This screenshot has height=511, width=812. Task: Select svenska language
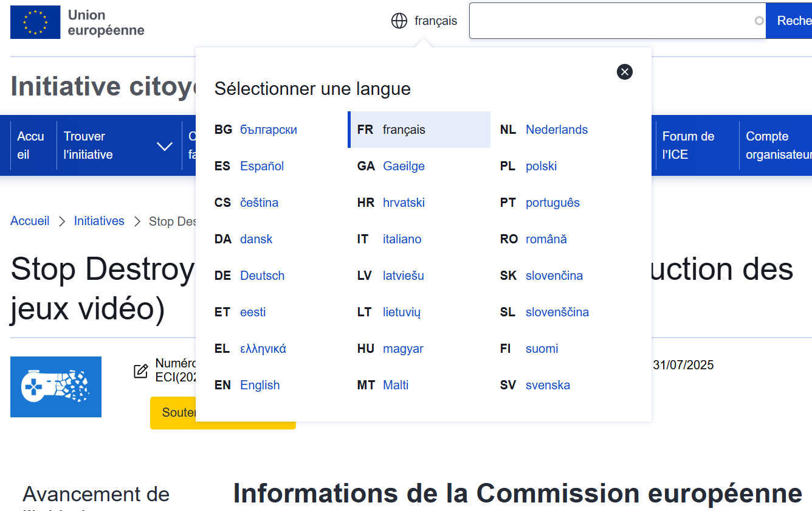tap(548, 385)
